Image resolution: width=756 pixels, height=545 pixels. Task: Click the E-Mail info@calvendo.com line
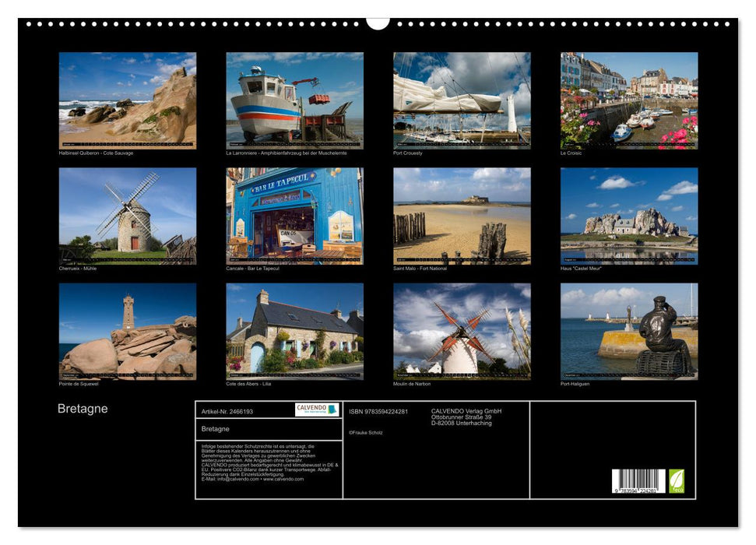252,479
